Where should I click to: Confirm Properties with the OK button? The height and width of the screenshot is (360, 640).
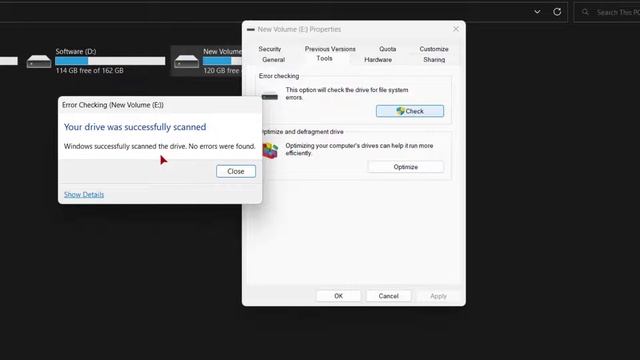coord(338,296)
